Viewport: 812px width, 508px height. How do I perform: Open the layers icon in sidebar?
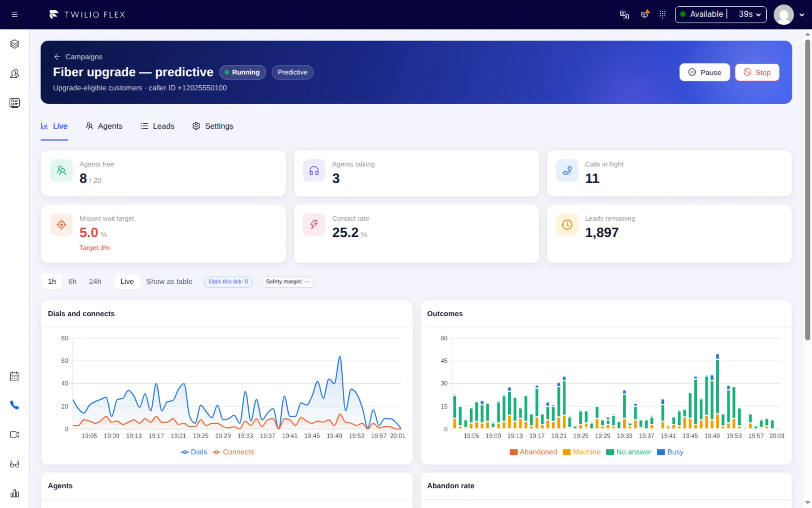(15, 44)
